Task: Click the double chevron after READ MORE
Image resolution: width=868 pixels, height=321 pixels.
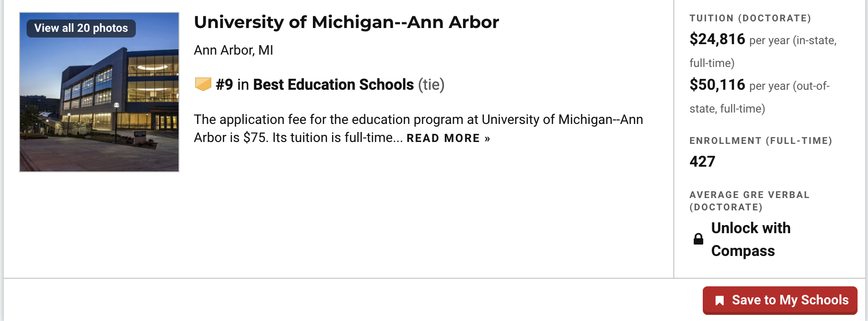Action: pyautogui.click(x=487, y=139)
